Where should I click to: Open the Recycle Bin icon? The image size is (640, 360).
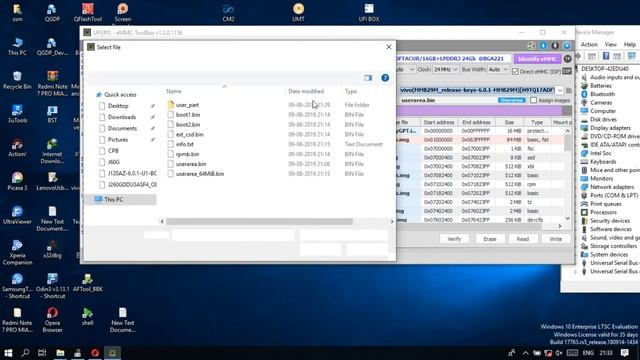pyautogui.click(x=17, y=80)
